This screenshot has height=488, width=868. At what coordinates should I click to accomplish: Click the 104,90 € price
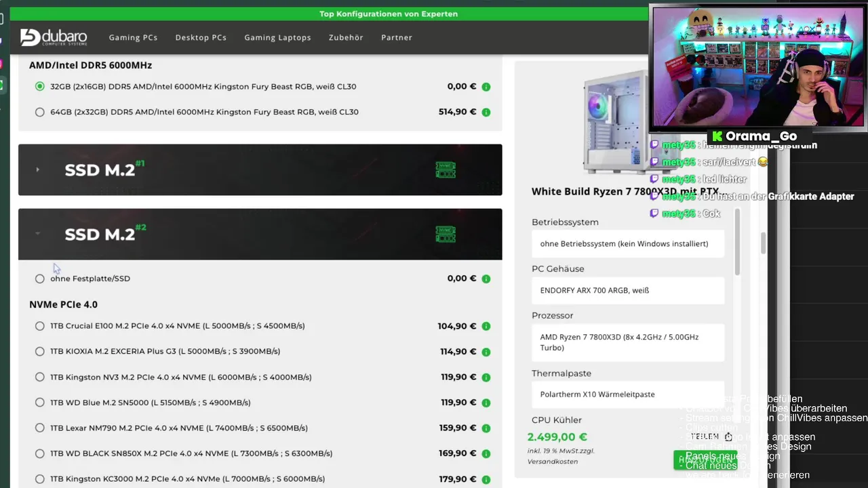click(x=457, y=326)
